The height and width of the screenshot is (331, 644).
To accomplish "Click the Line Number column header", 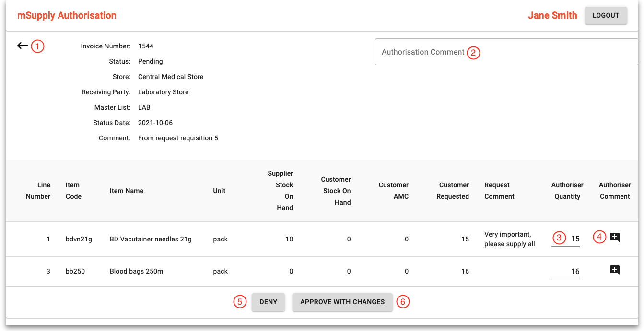I will pyautogui.click(x=38, y=191).
